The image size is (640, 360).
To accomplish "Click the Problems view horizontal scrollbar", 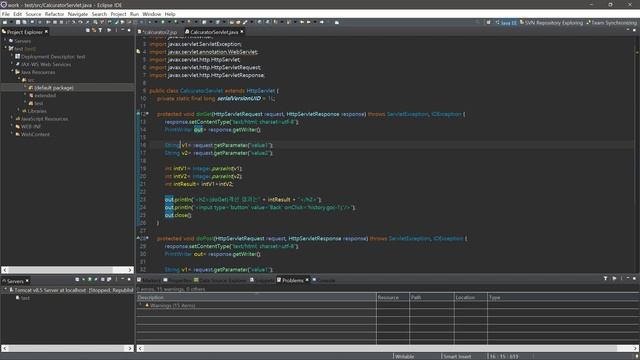I will coord(380,348).
